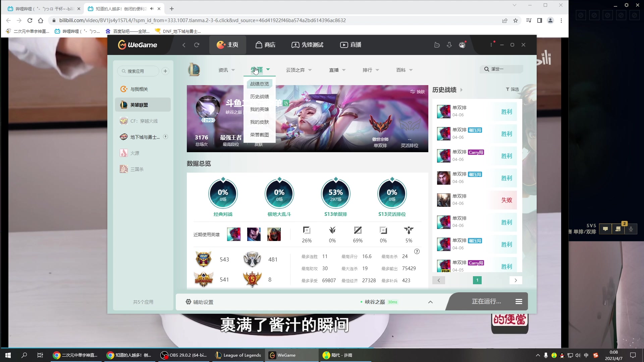Expand the server selector chevron

(x=430, y=302)
